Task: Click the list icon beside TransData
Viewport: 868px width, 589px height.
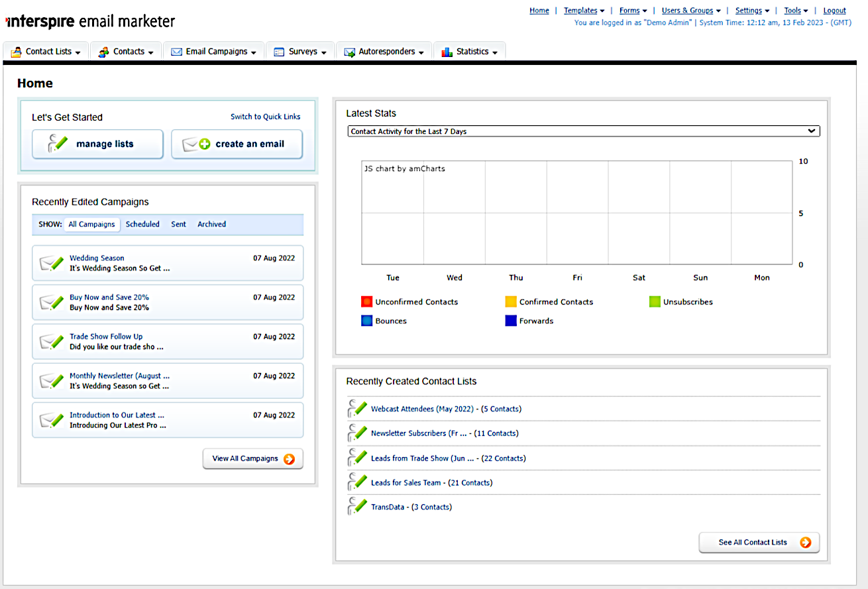Action: click(x=357, y=506)
